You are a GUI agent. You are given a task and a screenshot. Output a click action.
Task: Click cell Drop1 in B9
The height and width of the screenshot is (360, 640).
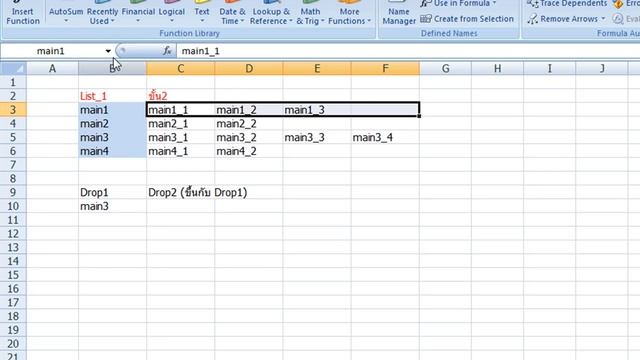click(x=112, y=192)
